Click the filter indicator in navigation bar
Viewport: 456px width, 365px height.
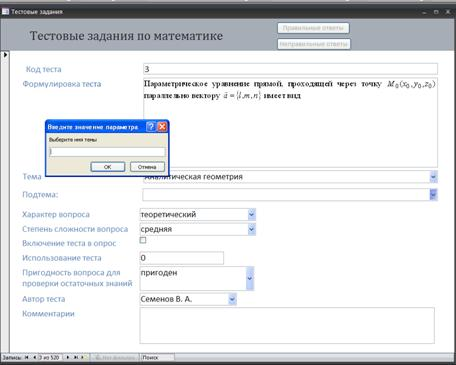[114, 357]
